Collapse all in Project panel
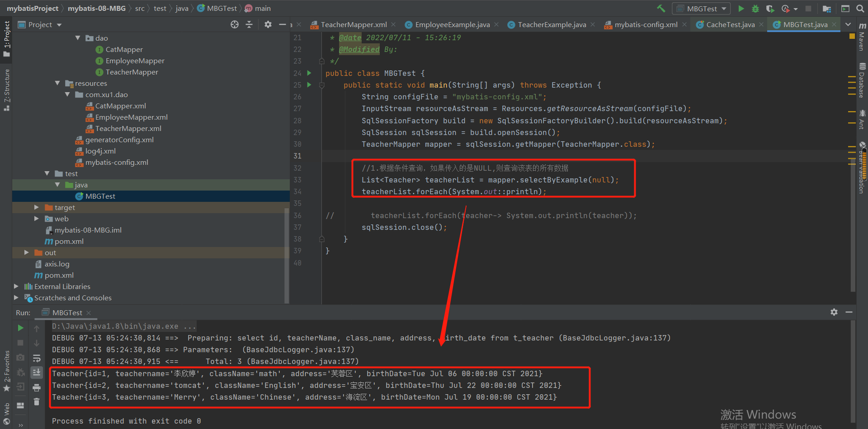This screenshot has width=868, height=429. pos(249,24)
